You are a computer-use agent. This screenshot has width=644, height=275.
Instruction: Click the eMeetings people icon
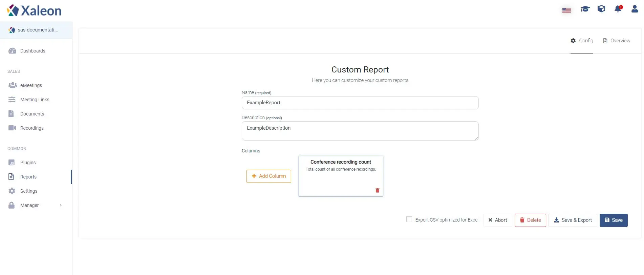(x=13, y=85)
